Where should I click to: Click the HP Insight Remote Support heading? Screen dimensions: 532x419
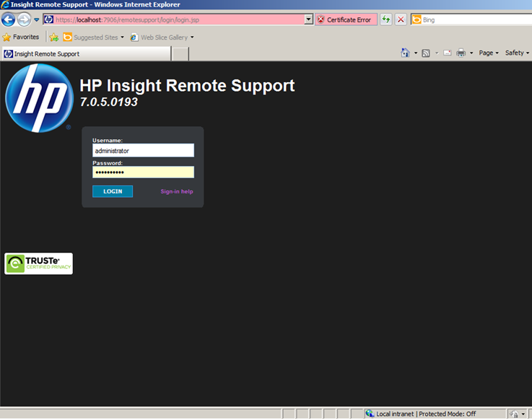pyautogui.click(x=187, y=85)
